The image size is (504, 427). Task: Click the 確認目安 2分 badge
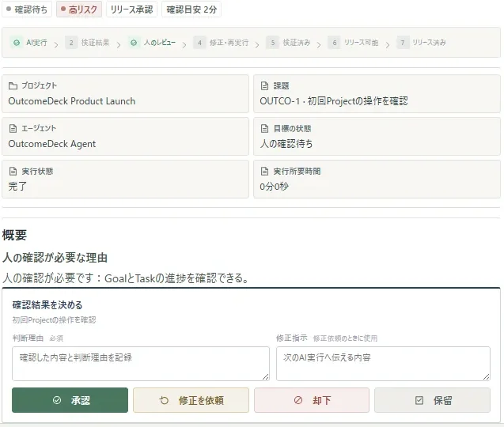191,9
